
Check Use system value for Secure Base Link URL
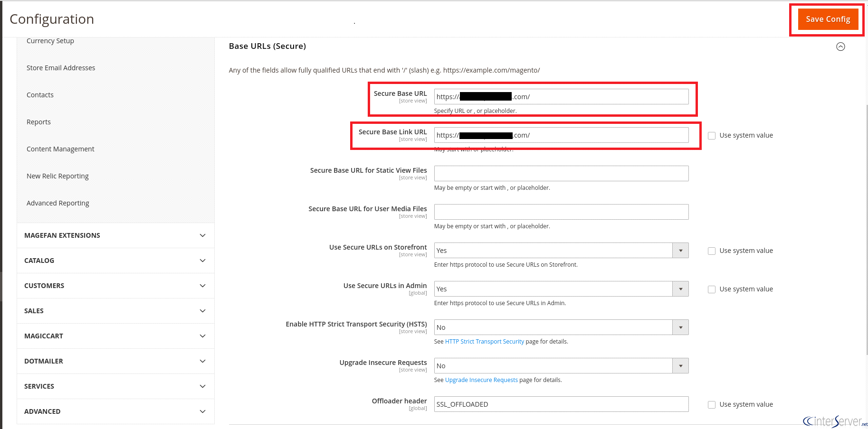(711, 135)
